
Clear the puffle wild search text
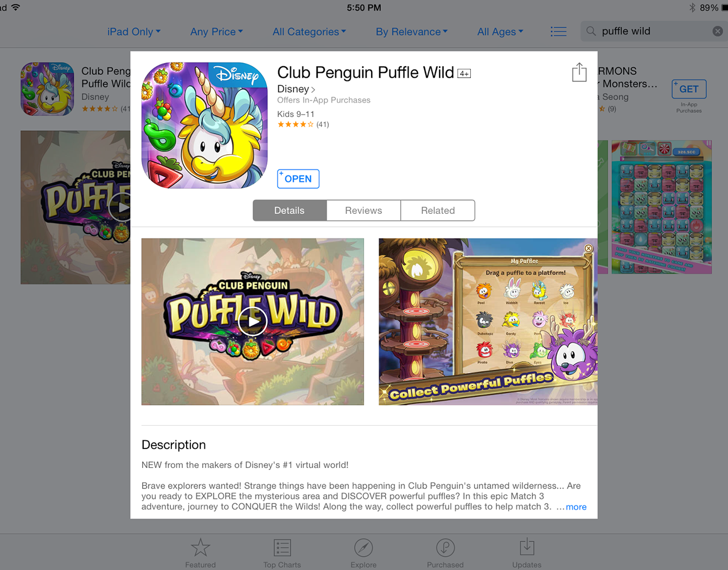[x=717, y=31]
